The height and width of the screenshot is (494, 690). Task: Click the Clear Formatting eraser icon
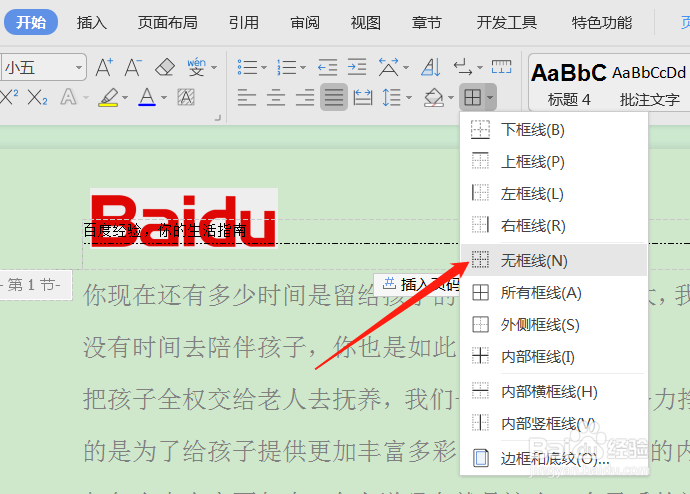[x=165, y=67]
